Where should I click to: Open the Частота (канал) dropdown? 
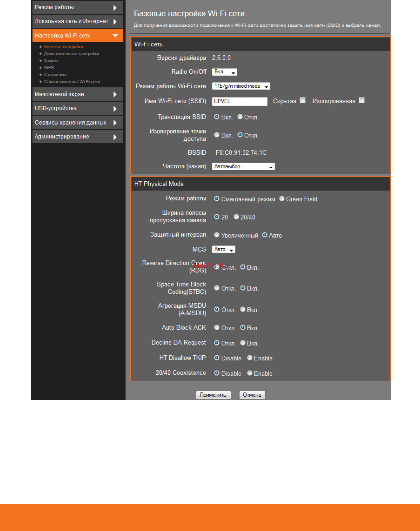coord(243,167)
